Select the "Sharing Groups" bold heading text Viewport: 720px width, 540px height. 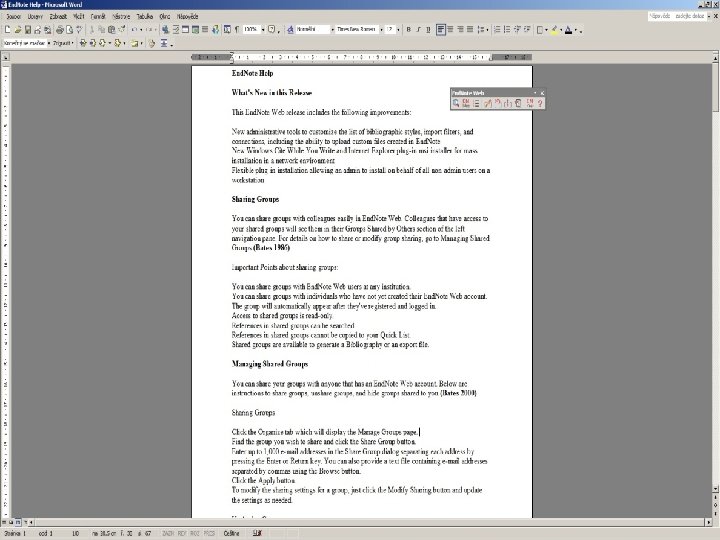255,199
